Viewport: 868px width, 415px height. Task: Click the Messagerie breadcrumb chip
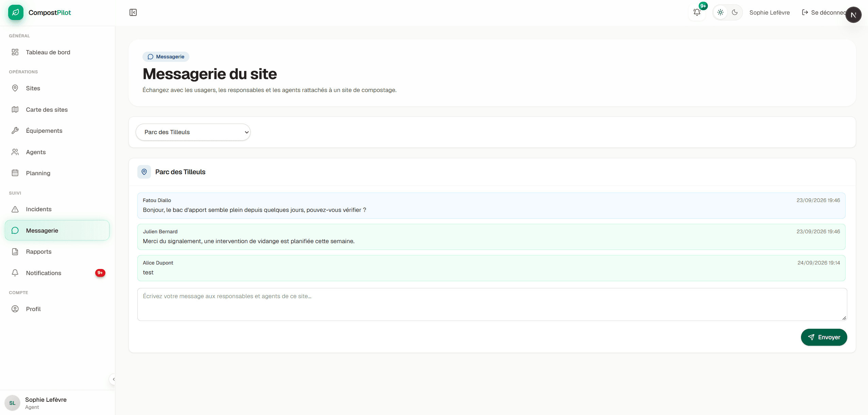[166, 57]
